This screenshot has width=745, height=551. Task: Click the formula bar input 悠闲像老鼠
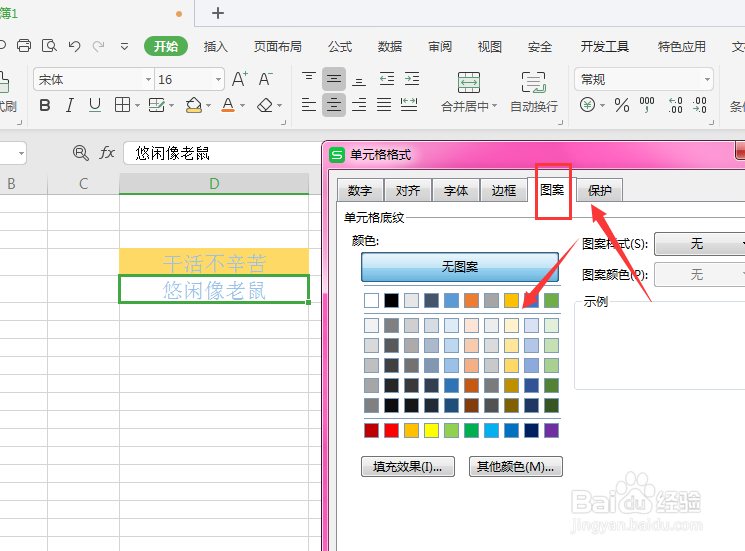[x=222, y=153]
